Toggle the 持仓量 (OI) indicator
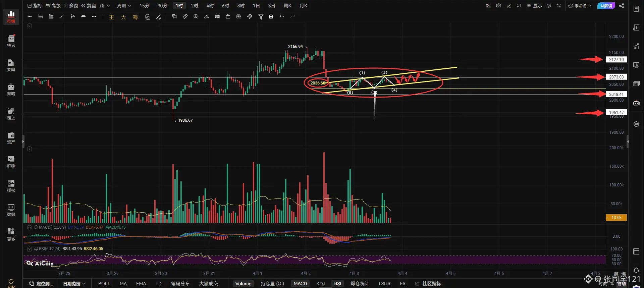 point(272,284)
